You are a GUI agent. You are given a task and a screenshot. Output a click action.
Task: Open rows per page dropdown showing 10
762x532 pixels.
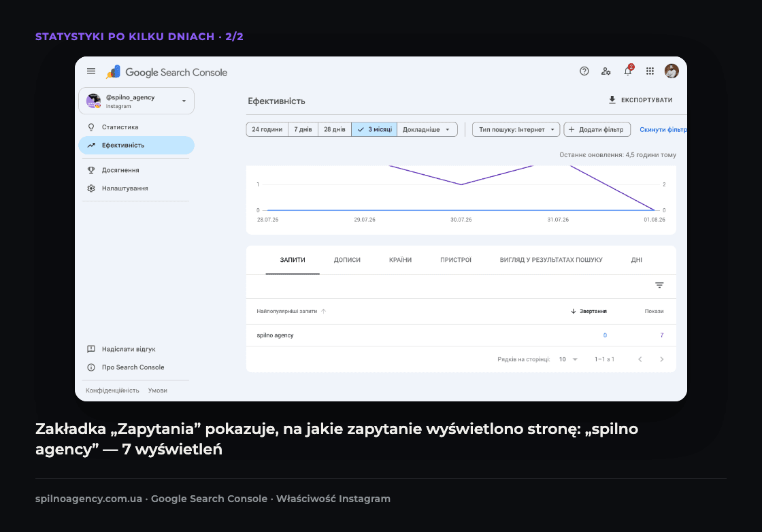pos(568,359)
